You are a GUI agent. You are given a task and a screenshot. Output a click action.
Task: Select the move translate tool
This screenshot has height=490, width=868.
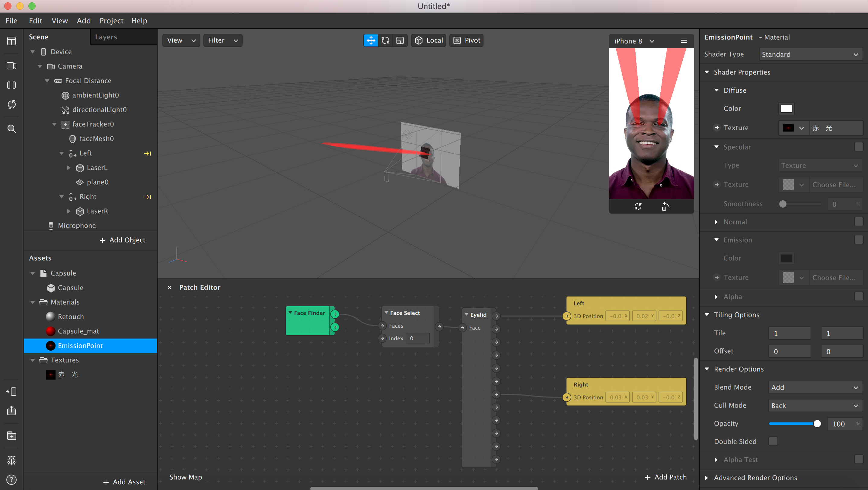coord(371,40)
